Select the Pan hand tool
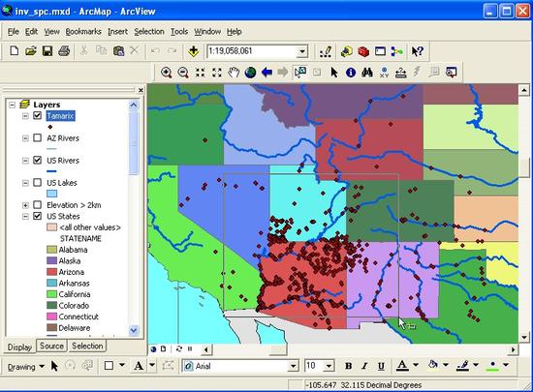 pyautogui.click(x=234, y=73)
